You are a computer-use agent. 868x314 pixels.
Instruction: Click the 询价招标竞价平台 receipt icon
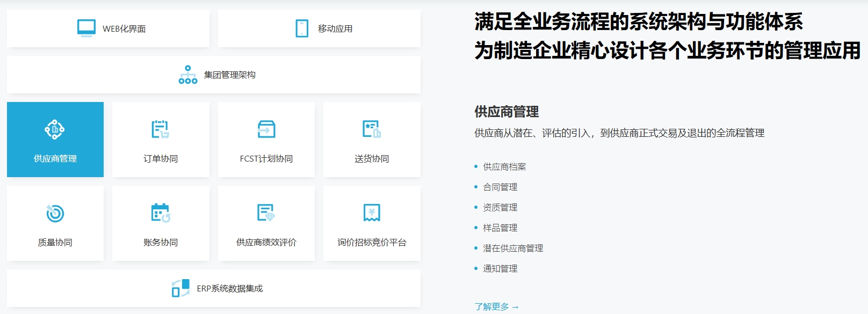click(x=371, y=213)
